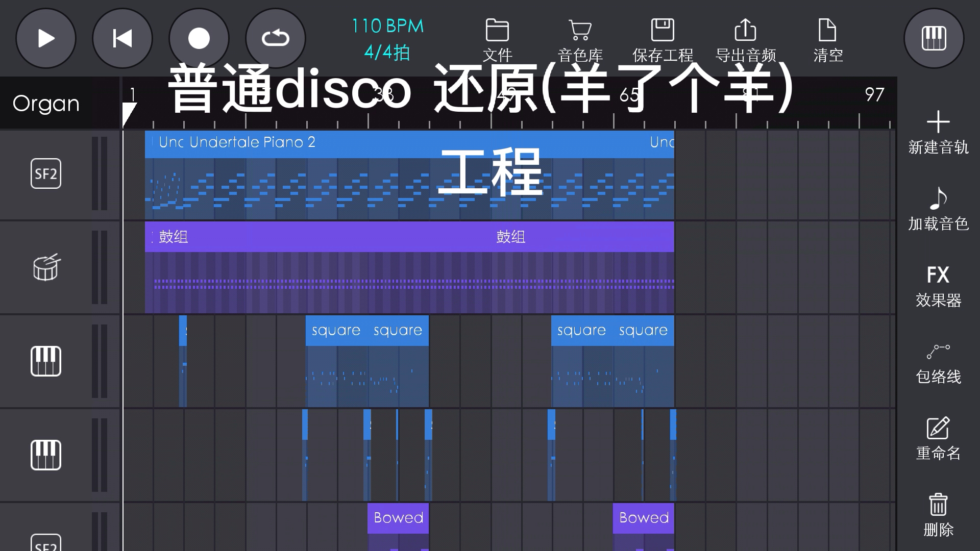This screenshot has height=551, width=980.
Task: Jump to bar 97 on the ruler
Action: pyautogui.click(x=874, y=95)
